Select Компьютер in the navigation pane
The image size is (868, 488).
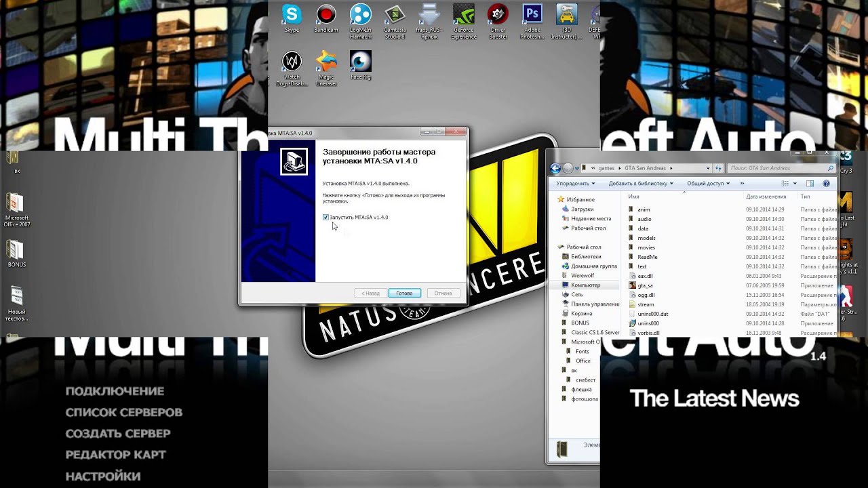[585, 285]
